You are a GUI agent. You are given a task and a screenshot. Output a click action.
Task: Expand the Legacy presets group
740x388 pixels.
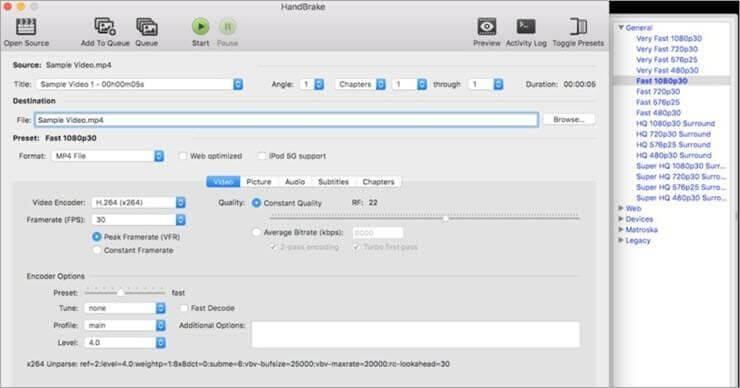622,240
